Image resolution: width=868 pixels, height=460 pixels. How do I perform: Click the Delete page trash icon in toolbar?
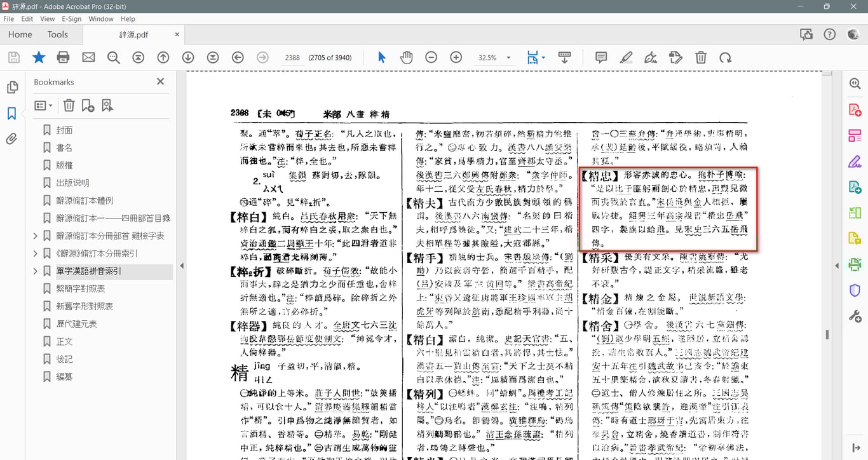(x=700, y=58)
